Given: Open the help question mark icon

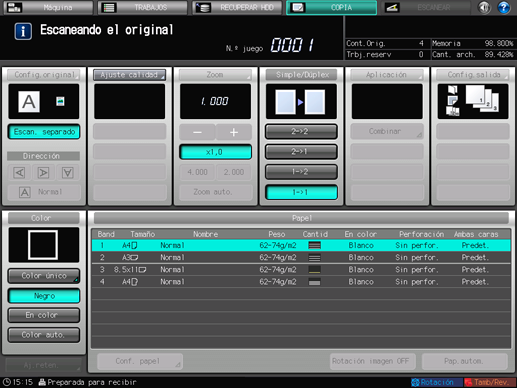Looking at the screenshot, I should [503, 7].
